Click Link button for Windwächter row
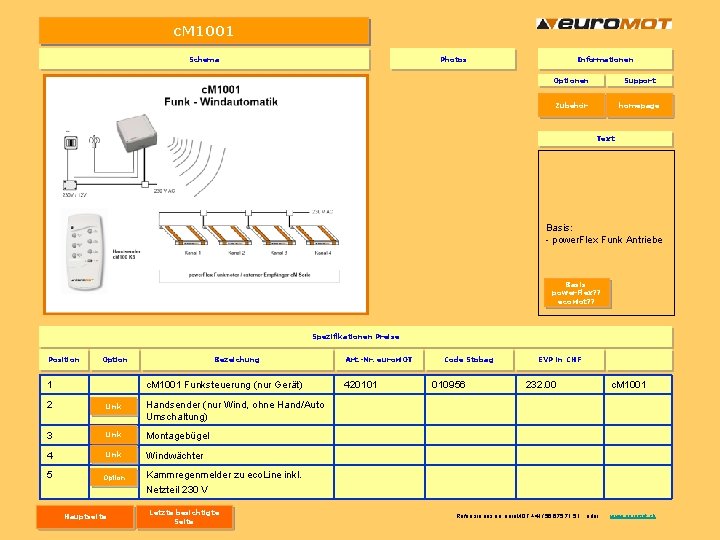The image size is (720, 540). coord(113,455)
